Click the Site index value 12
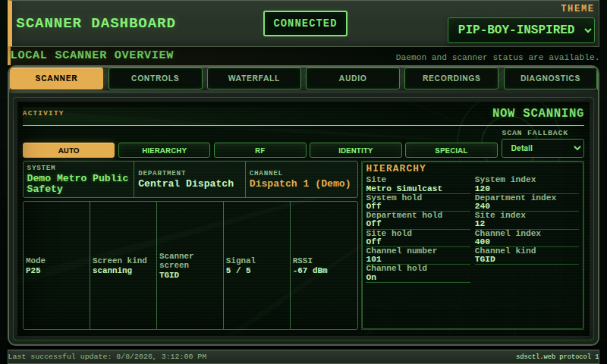Screen dimensions: 607x364 [480, 223]
